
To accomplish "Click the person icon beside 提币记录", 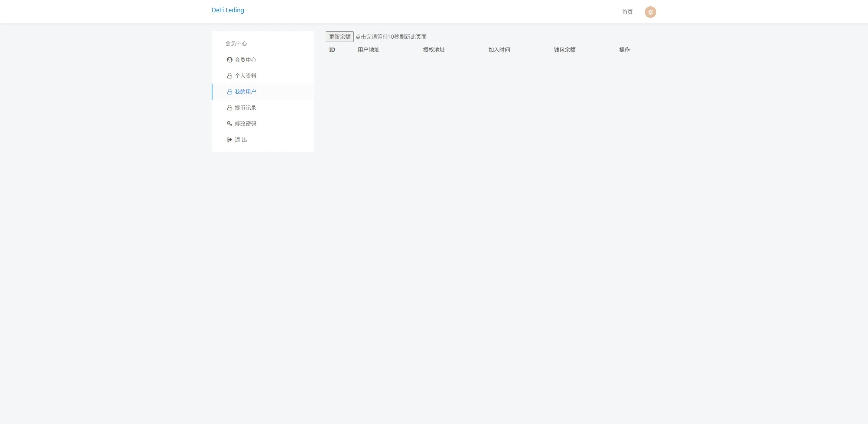I will click(230, 108).
